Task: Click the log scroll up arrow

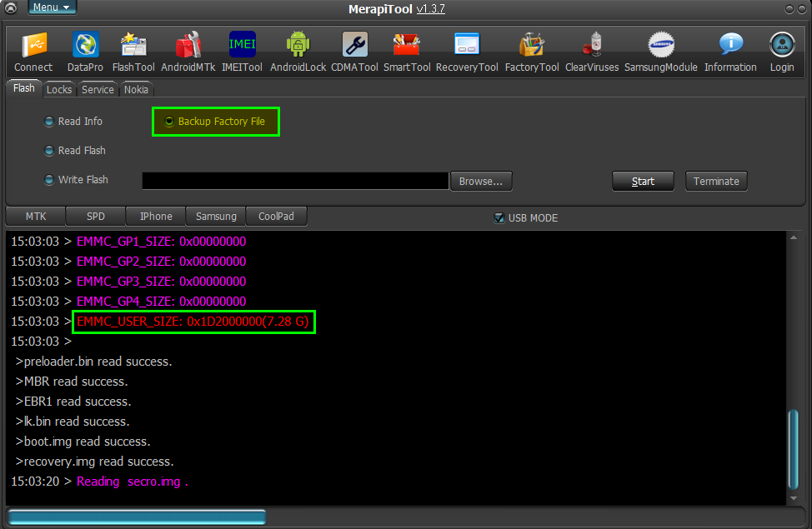Action: point(794,237)
